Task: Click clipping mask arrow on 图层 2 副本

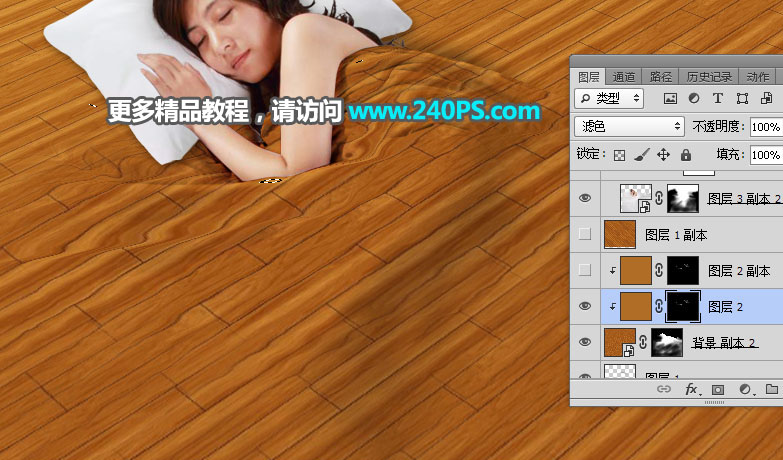Action: (613, 270)
